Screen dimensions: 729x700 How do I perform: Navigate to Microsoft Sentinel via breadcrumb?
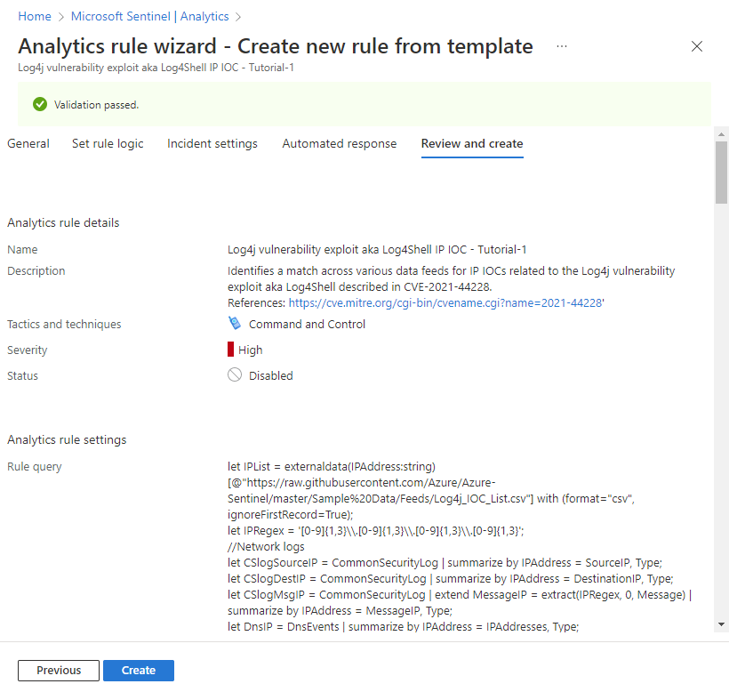coord(120,16)
